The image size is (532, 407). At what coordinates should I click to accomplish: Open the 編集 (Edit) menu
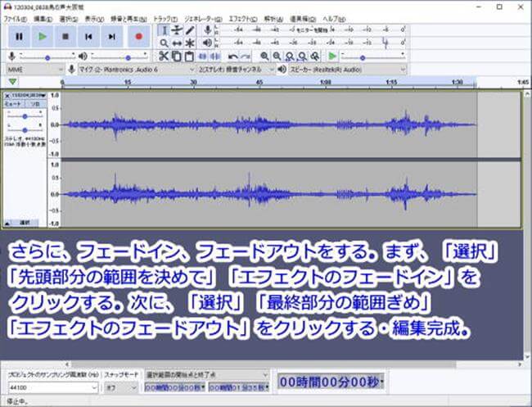click(x=43, y=19)
